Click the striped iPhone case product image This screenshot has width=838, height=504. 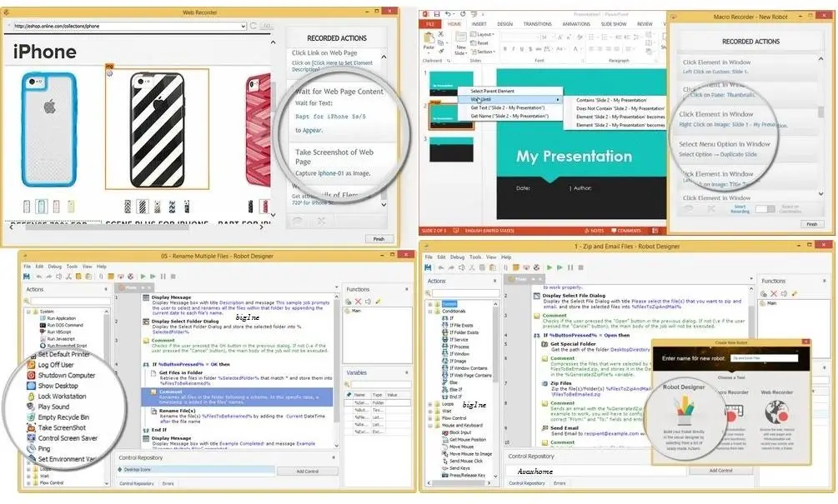coord(157,128)
